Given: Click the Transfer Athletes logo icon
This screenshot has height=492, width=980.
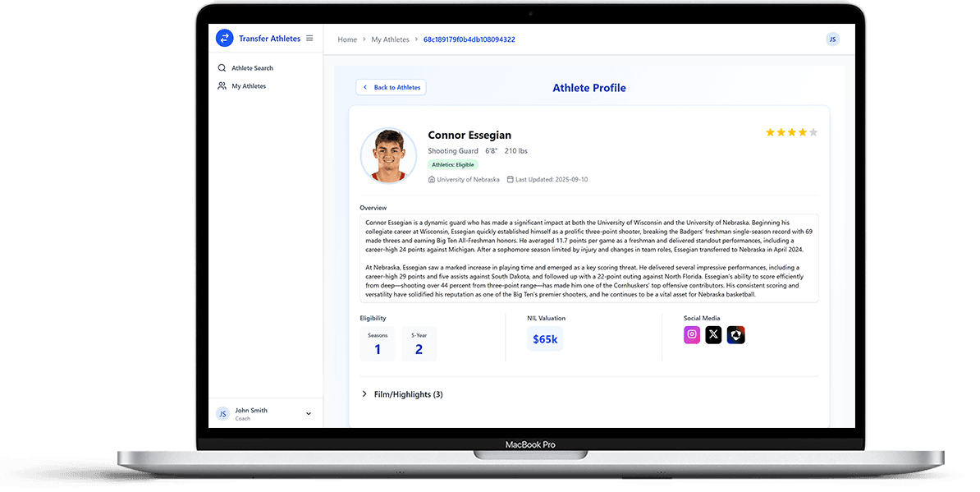Looking at the screenshot, I should [224, 38].
